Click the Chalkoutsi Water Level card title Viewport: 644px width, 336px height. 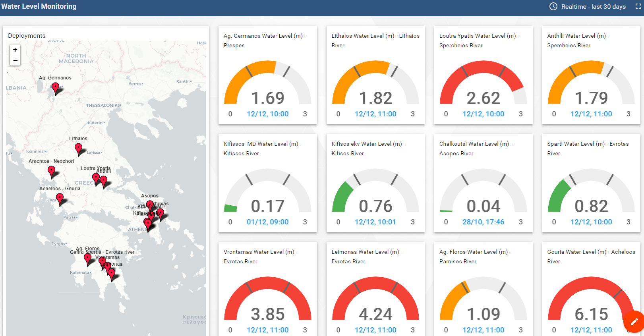click(476, 149)
